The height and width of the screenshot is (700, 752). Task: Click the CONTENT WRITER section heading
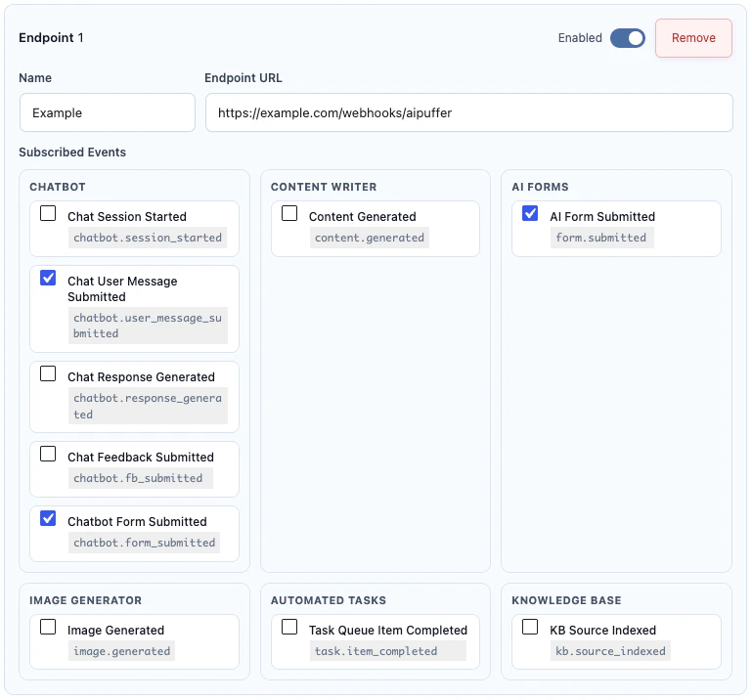tap(324, 187)
